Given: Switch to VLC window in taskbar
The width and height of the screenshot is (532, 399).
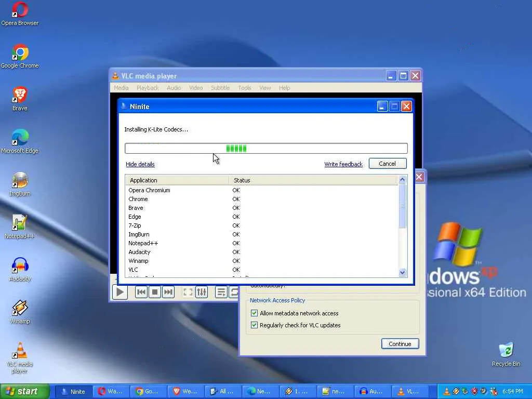Looking at the screenshot, I should pyautogui.click(x=410, y=392).
